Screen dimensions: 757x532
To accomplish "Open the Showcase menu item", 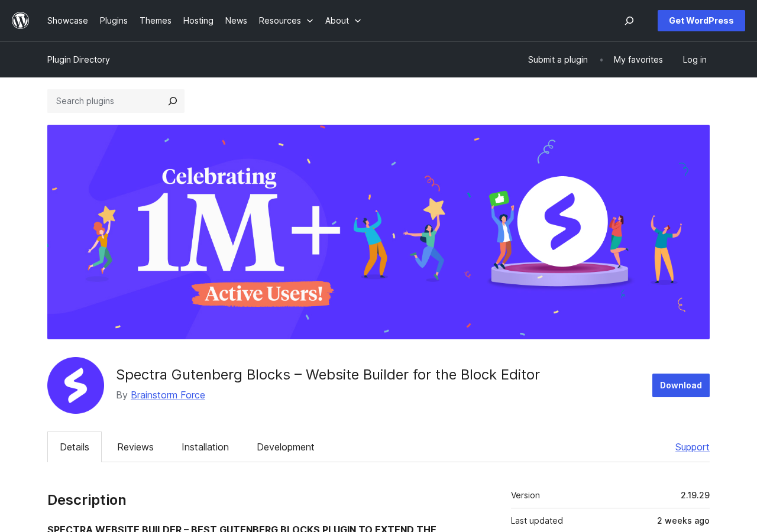I will point(67,21).
